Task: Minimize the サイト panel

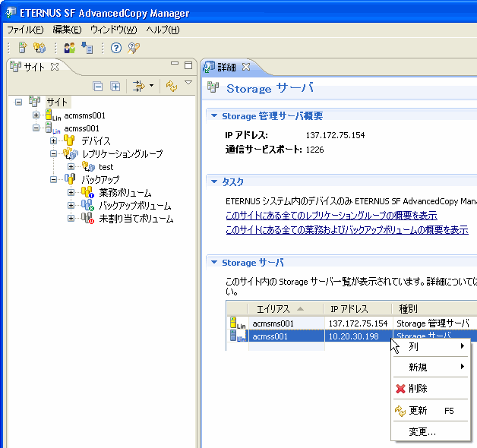Action: (175, 63)
